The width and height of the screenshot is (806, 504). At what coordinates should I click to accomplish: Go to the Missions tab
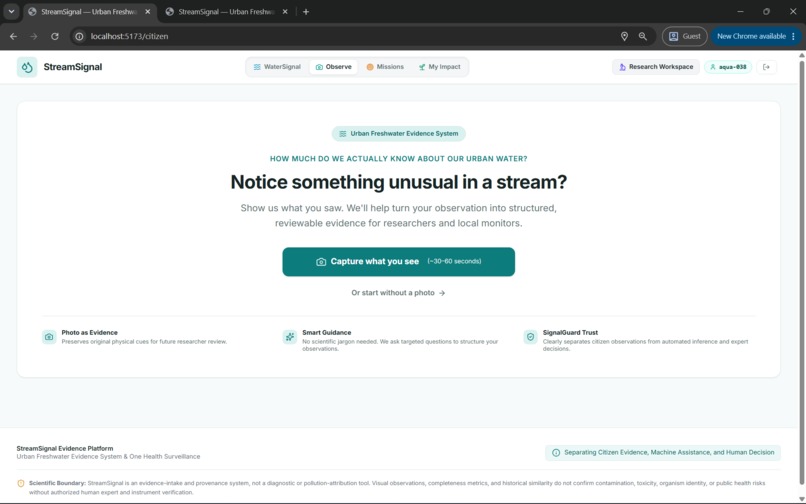click(x=385, y=67)
